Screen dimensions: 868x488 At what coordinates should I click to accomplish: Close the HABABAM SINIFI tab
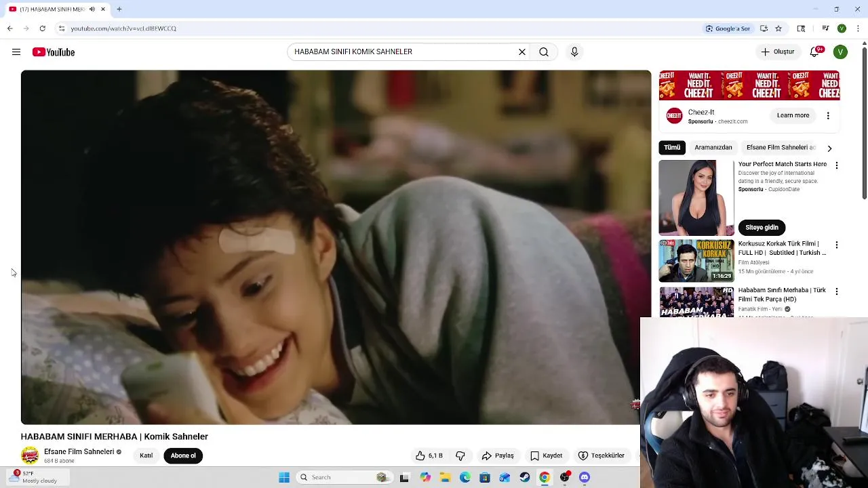(x=103, y=9)
